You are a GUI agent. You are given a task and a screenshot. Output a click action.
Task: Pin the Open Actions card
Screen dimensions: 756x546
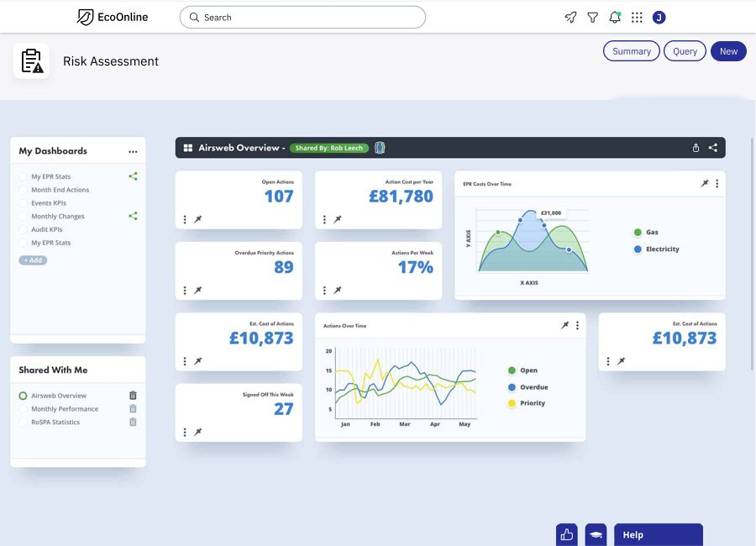(199, 220)
